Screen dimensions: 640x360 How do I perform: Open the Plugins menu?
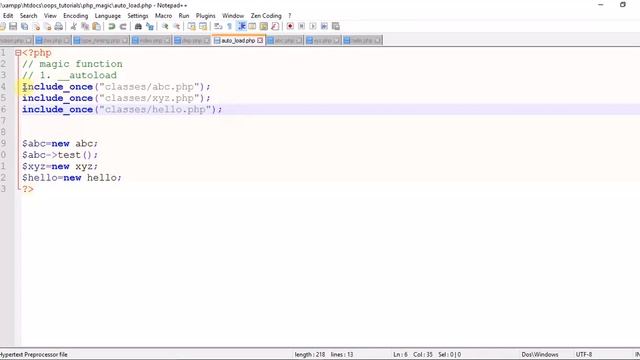coord(205,16)
